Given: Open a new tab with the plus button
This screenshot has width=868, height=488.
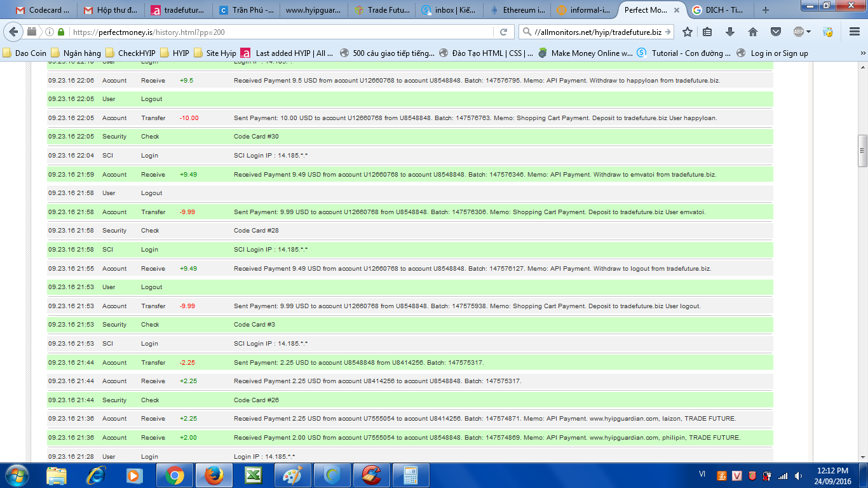Looking at the screenshot, I should click(765, 10).
